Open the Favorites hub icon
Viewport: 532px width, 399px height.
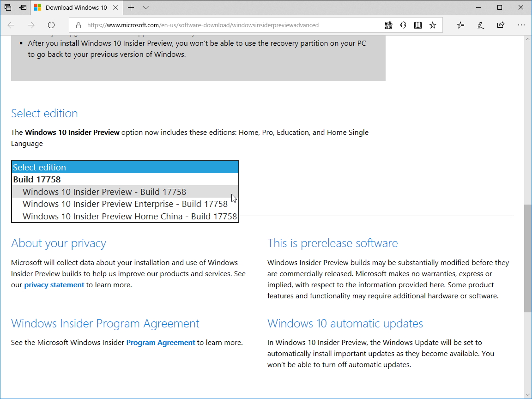460,25
